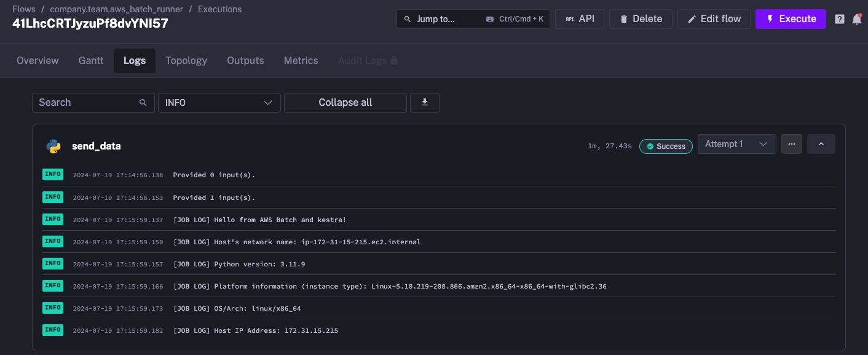Open the Outputs tab

(245, 61)
